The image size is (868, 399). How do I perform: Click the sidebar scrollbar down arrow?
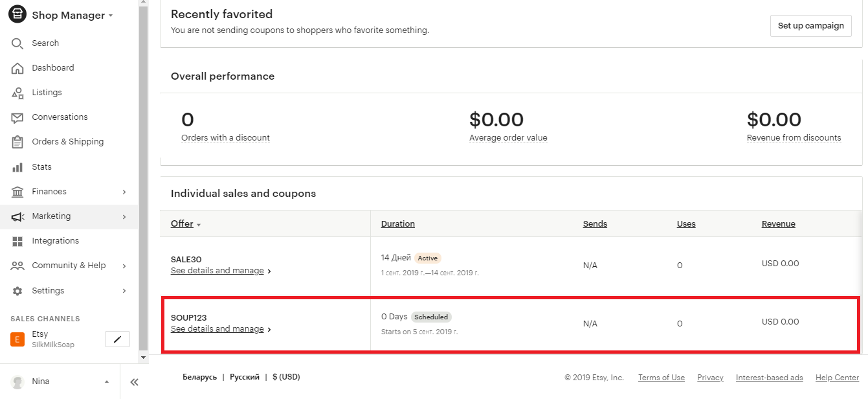144,358
